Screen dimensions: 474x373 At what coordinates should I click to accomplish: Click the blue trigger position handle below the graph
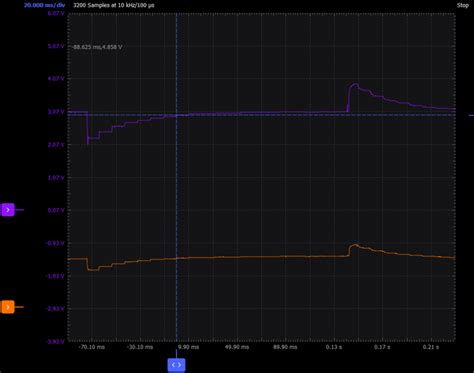(x=176, y=365)
